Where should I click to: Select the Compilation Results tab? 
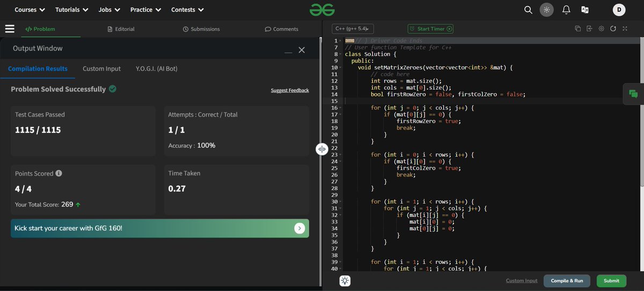click(x=38, y=69)
